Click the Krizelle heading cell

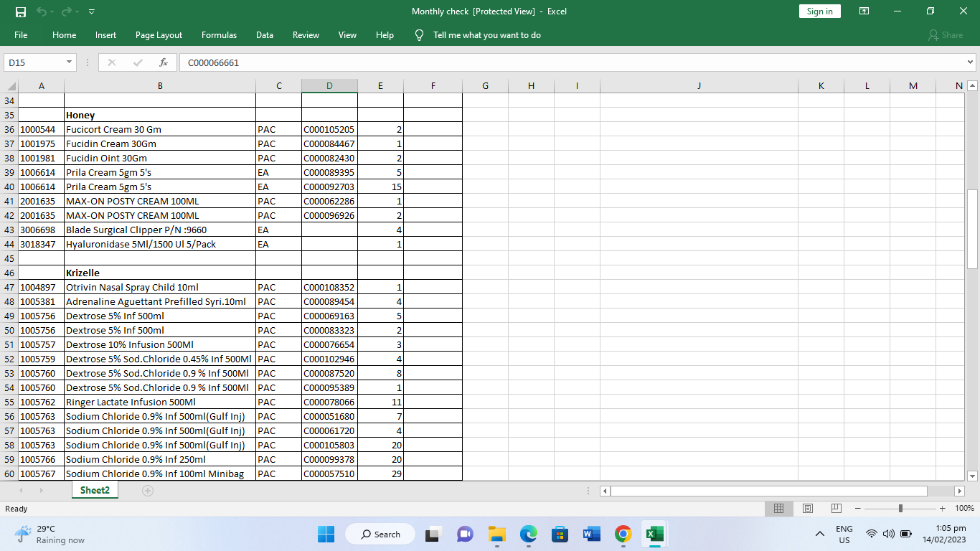(x=160, y=273)
